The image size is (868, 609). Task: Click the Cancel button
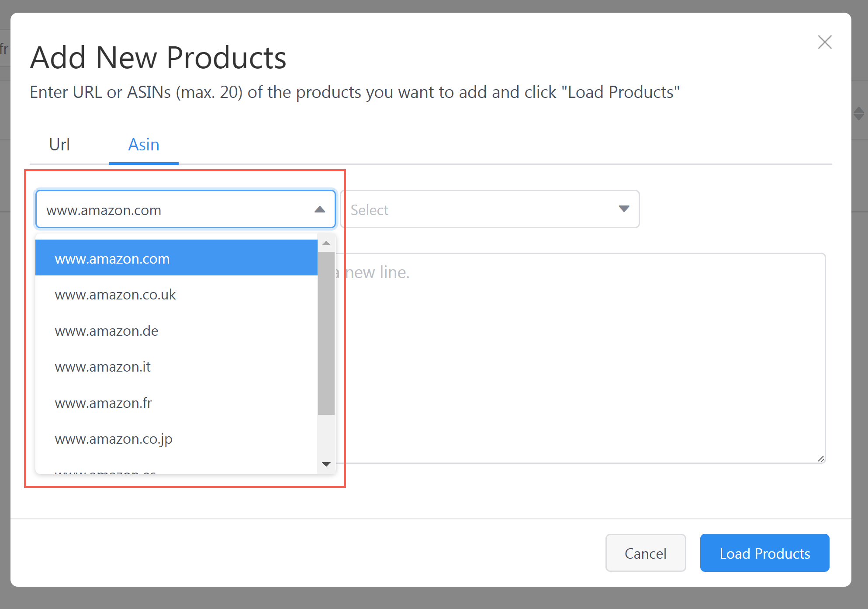click(645, 553)
